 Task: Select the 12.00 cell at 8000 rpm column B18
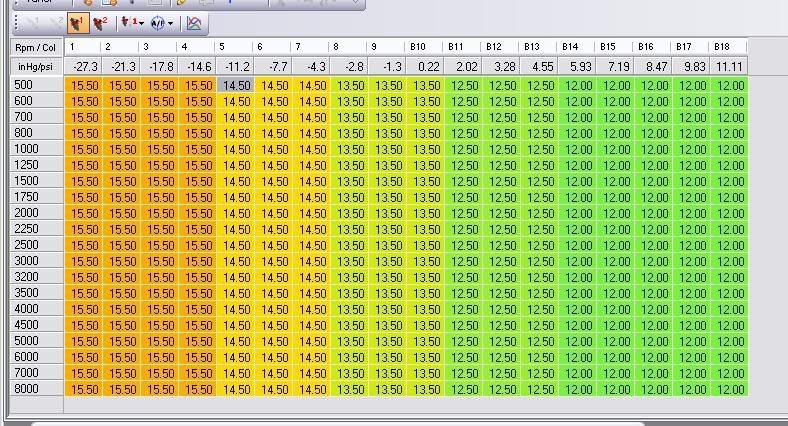pos(730,389)
